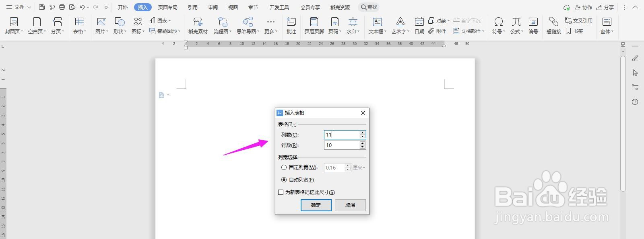Viewport: 644px width, 239px height.
Task: Open 稻壳素材 materials
Action: coord(198,26)
